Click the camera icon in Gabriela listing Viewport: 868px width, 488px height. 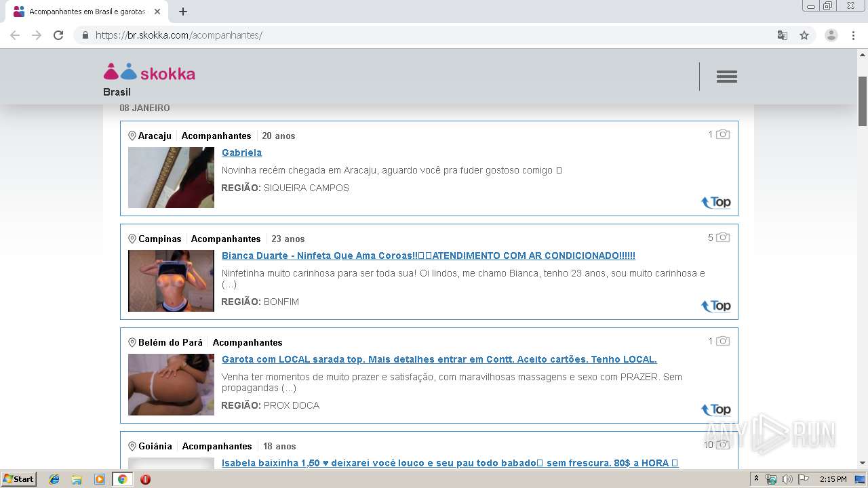(723, 134)
